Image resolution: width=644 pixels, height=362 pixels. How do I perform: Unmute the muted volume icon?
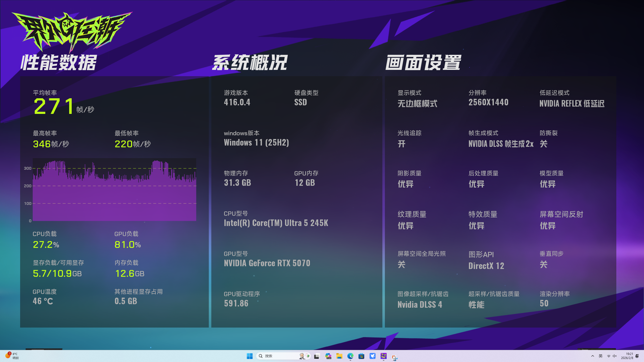(615, 356)
